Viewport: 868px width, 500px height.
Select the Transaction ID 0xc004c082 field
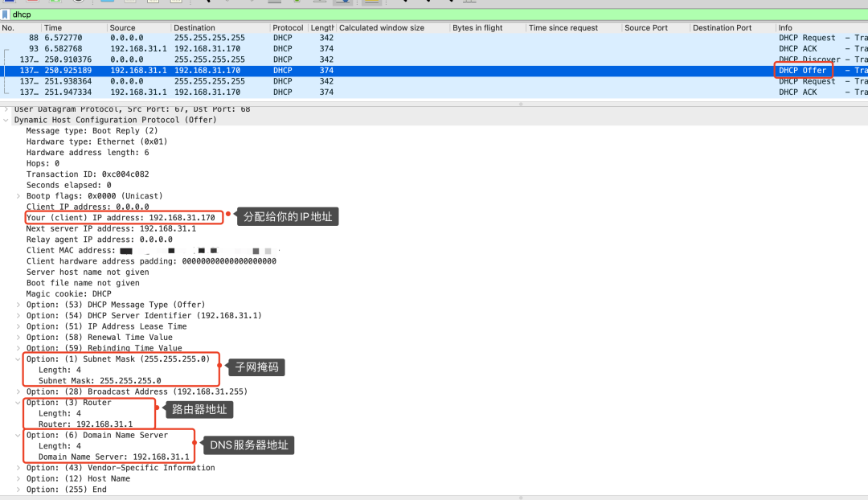(x=88, y=174)
